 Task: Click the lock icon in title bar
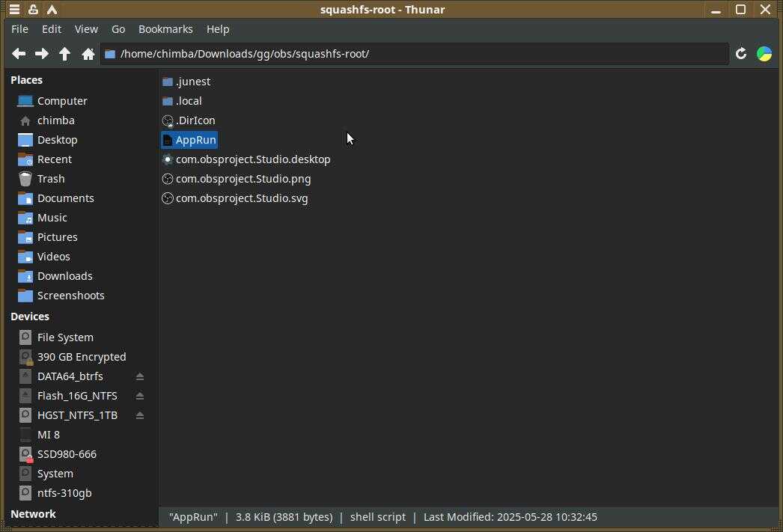[x=34, y=9]
